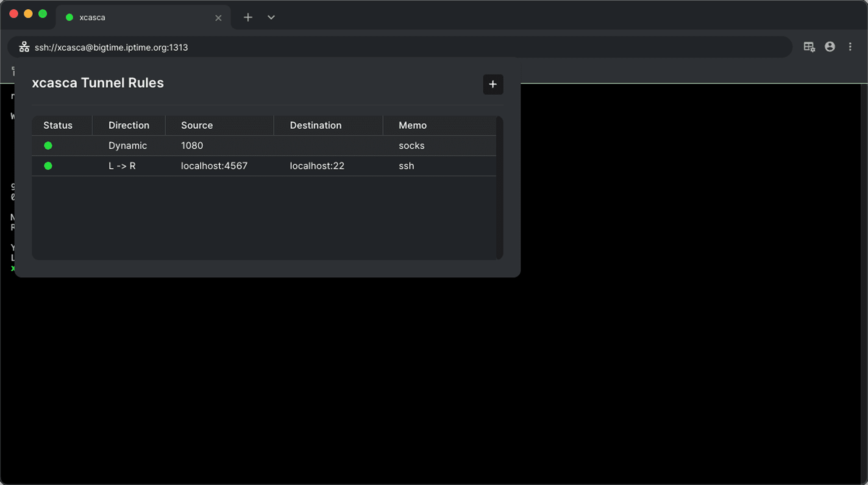Open the three-dot more options menu

coord(850,47)
